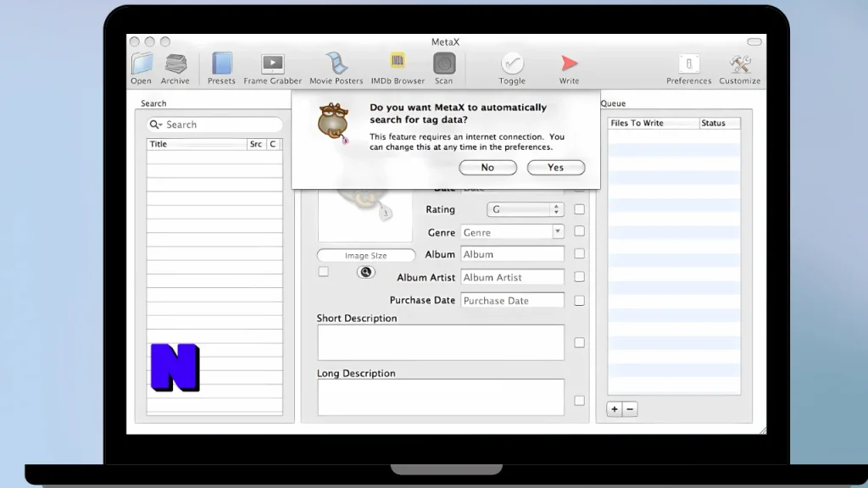The image size is (868, 488).
Task: Choose No in the tag data dialog
Action: tap(487, 168)
